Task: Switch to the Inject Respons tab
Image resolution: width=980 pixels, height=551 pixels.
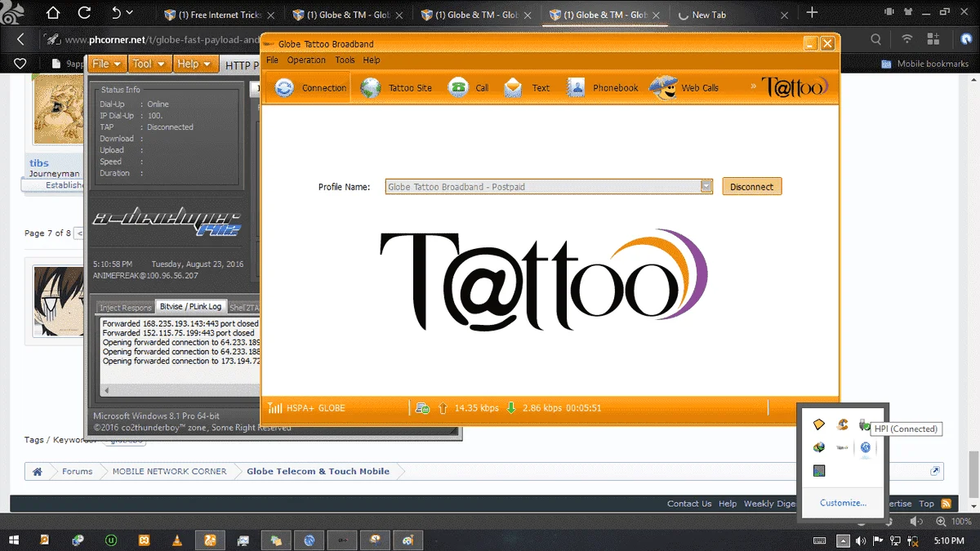Action: click(x=125, y=308)
